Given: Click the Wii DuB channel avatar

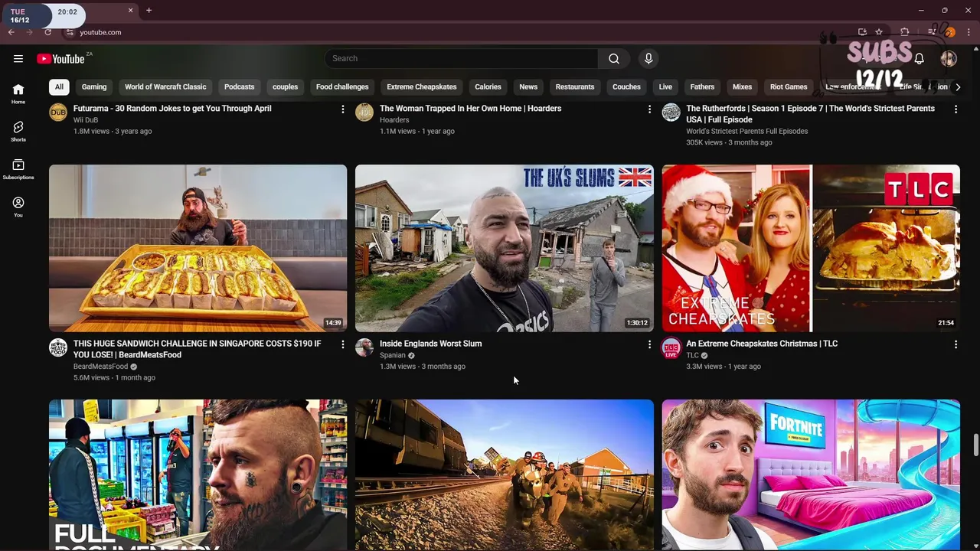Looking at the screenshot, I should coord(58,112).
